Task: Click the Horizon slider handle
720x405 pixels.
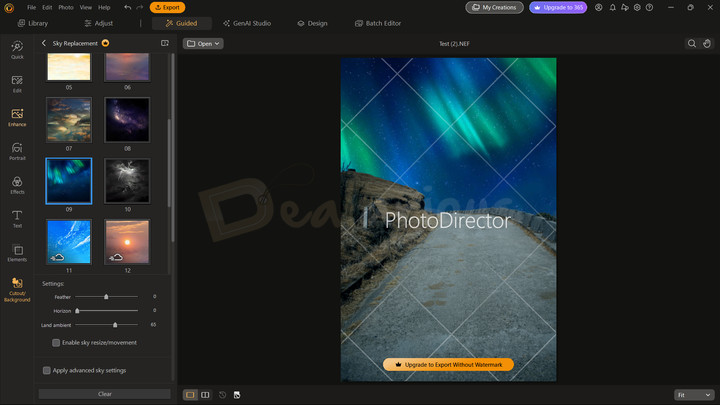Action: [x=77, y=311]
